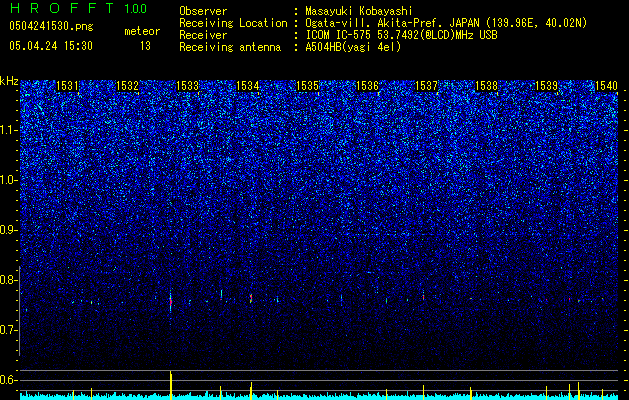Click the 1533 time axis label
The image size is (629, 400).
[x=187, y=86]
